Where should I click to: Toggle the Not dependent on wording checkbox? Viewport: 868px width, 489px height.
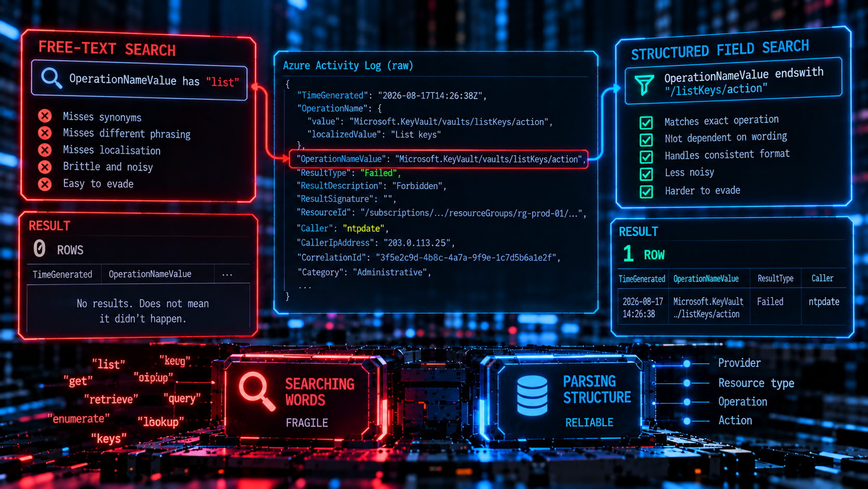point(646,140)
